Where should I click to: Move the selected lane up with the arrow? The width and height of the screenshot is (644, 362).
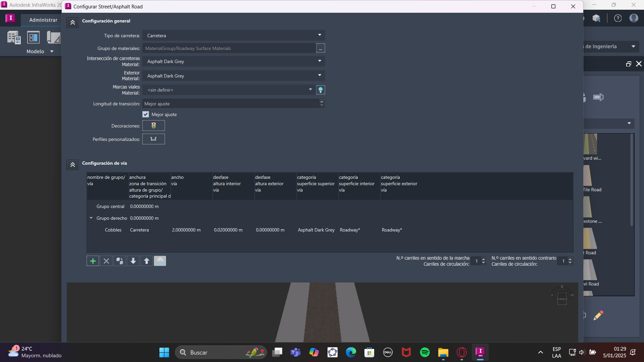(x=146, y=261)
